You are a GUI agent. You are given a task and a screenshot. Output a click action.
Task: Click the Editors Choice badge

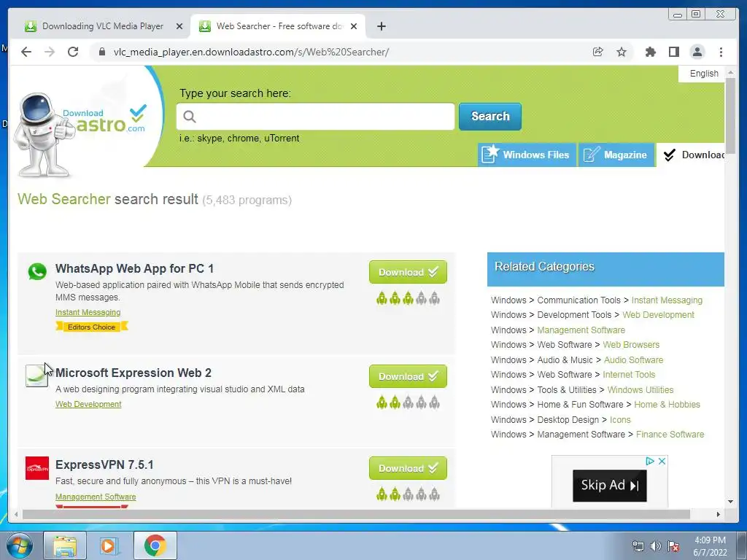click(91, 327)
